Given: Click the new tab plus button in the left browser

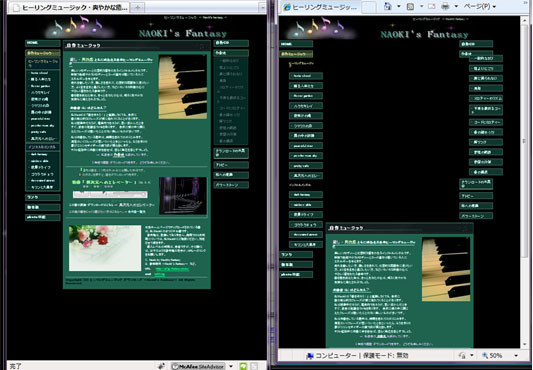Looking at the screenshot, I should (x=138, y=8).
